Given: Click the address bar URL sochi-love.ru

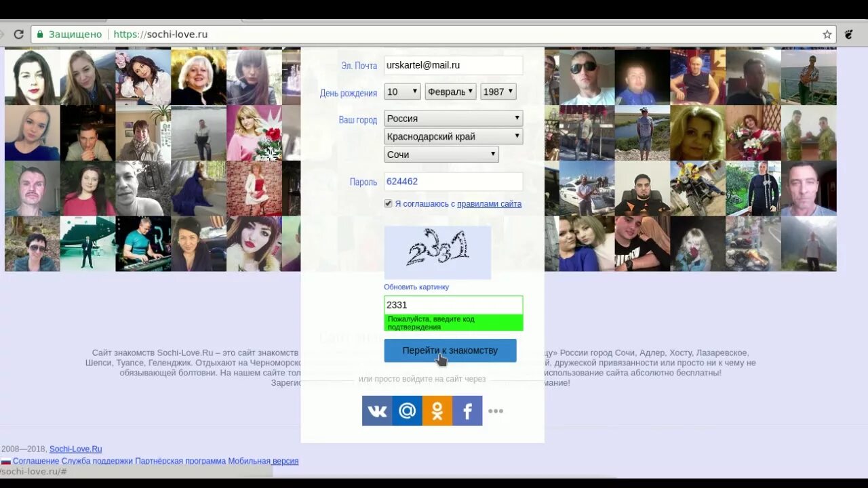Looking at the screenshot, I should 161,35.
